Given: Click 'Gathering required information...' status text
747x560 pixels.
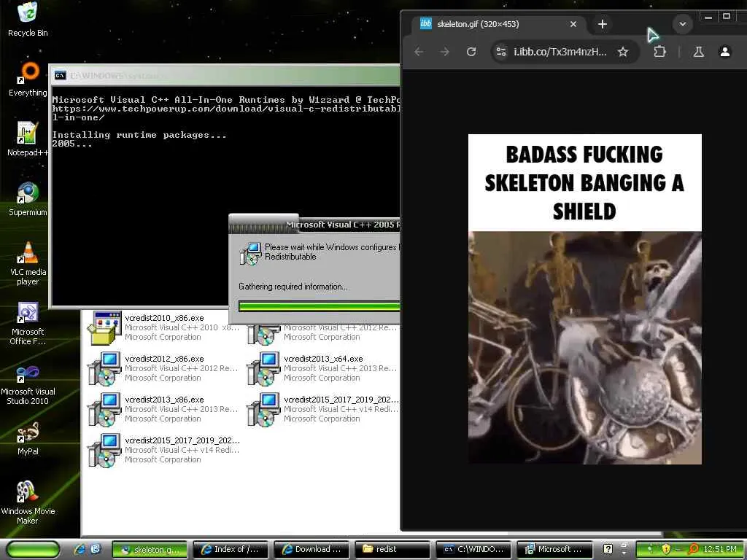Looking at the screenshot, I should point(293,287).
